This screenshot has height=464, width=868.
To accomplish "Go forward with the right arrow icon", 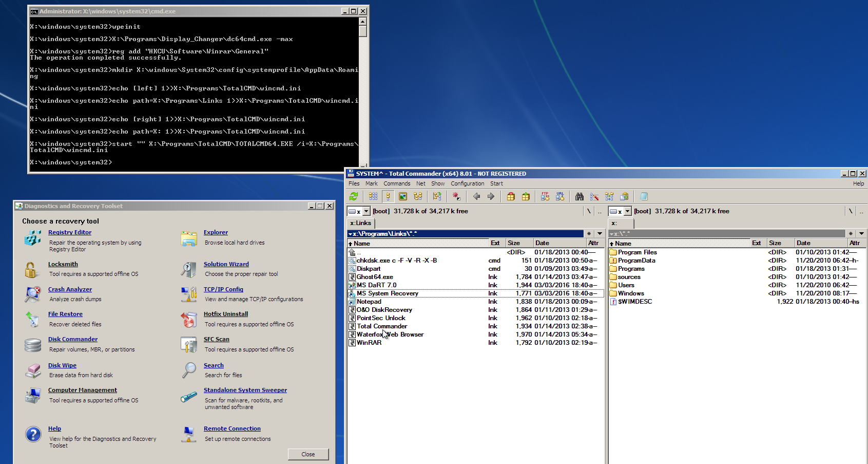I will click(491, 196).
